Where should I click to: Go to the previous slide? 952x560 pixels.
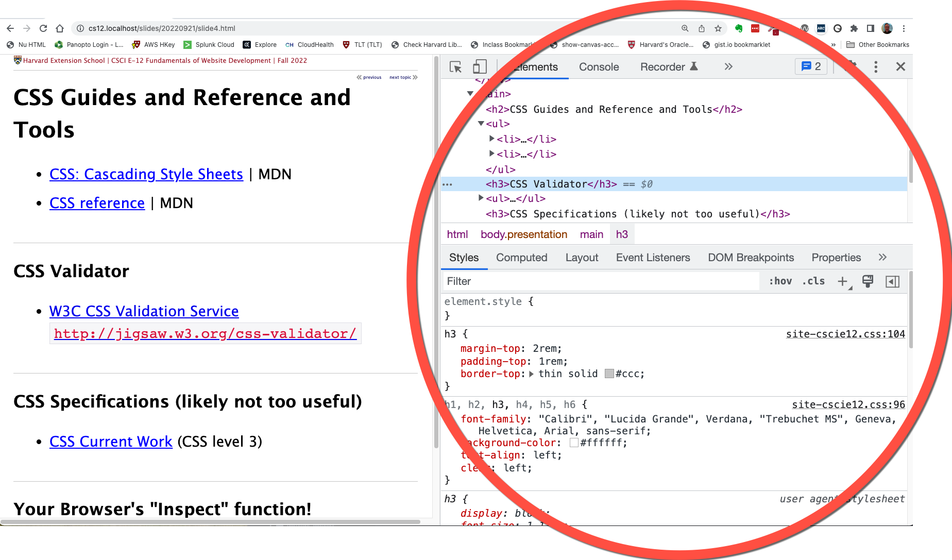pos(369,77)
